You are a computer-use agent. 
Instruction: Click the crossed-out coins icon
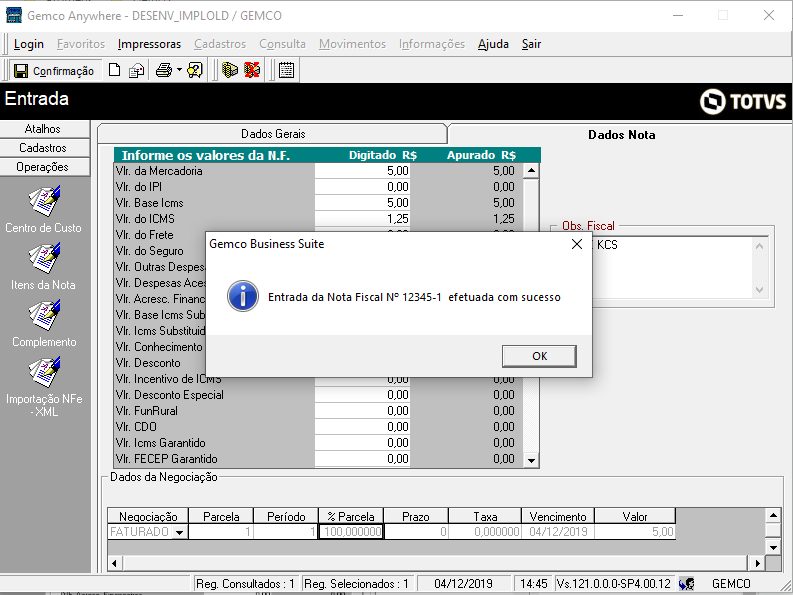252,70
